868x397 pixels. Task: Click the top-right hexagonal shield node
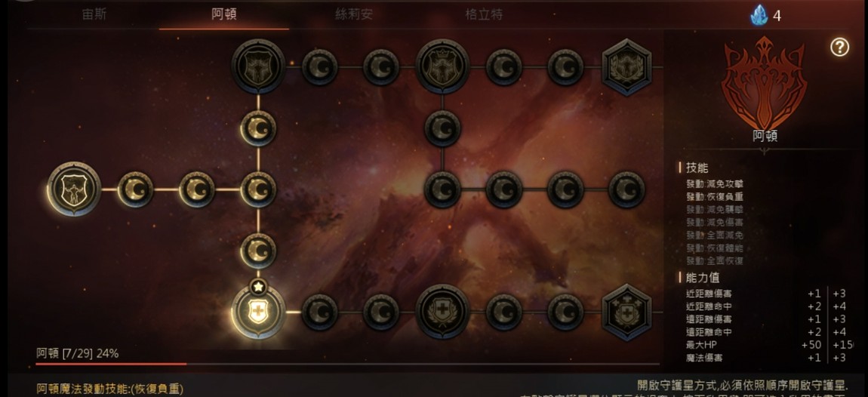click(626, 67)
